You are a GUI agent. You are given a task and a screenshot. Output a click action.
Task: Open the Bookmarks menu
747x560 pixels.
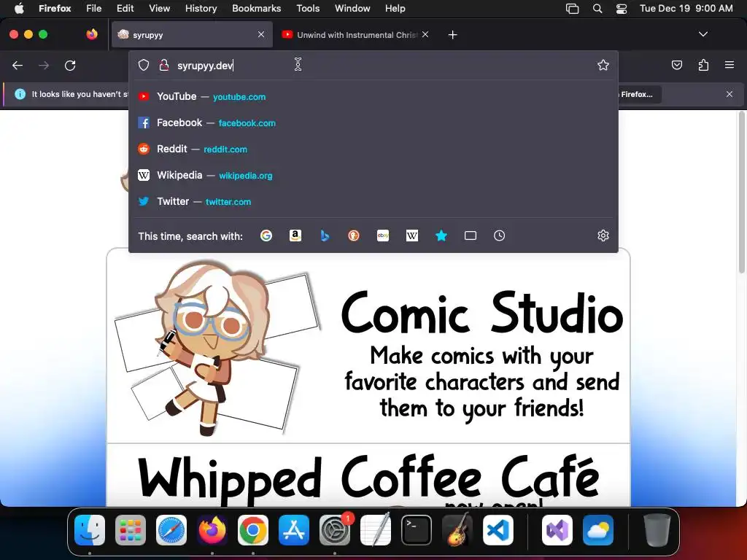pos(256,9)
